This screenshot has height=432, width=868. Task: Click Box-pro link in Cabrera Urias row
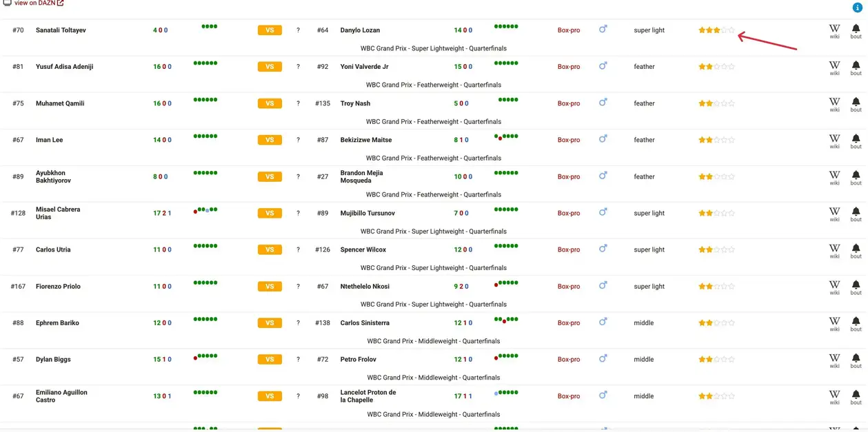point(569,214)
